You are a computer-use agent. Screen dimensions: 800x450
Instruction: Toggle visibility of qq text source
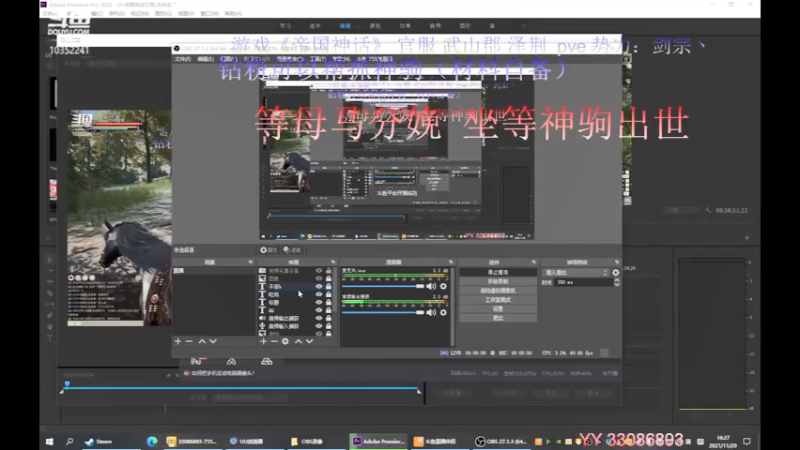pyautogui.click(x=319, y=310)
